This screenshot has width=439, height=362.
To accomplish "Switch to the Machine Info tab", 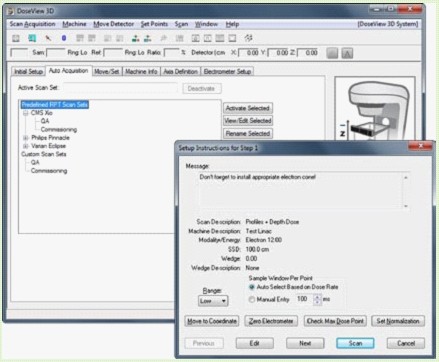I will click(x=141, y=71).
